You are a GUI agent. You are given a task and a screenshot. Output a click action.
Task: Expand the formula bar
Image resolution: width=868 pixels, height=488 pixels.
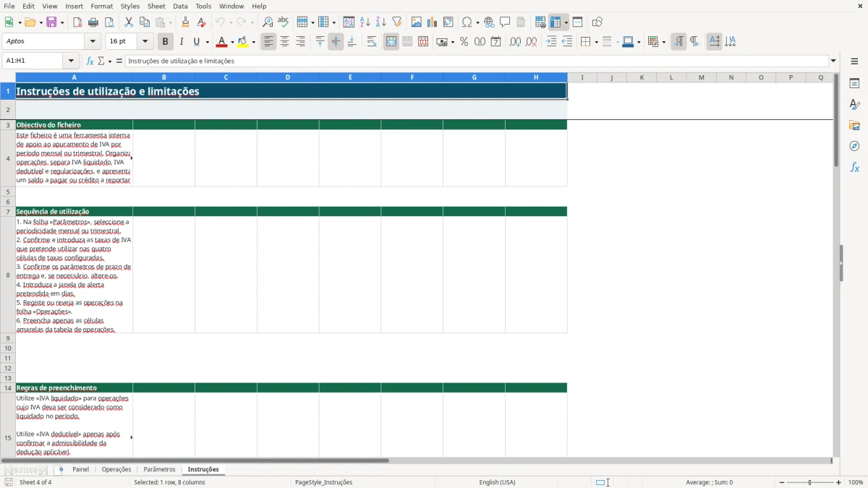(833, 61)
